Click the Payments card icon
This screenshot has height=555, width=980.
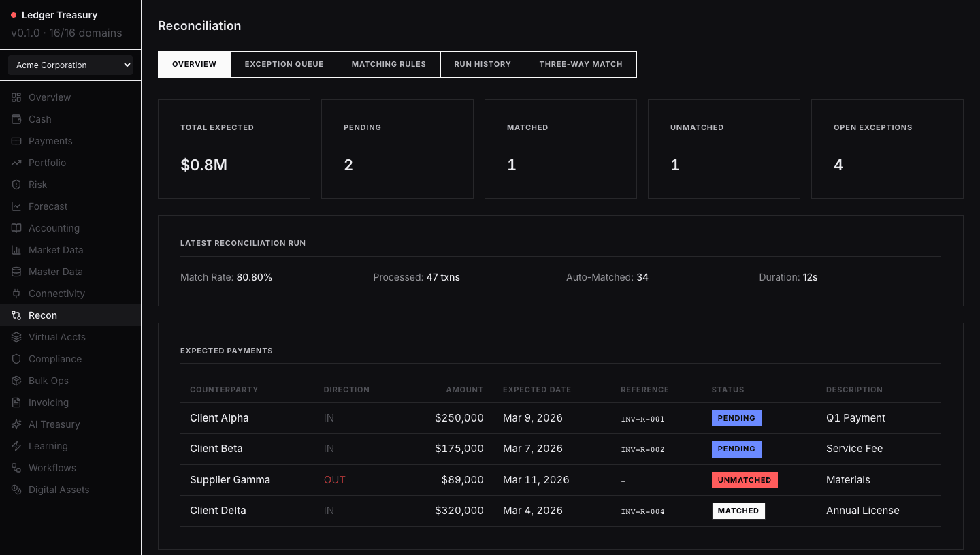[x=16, y=141]
